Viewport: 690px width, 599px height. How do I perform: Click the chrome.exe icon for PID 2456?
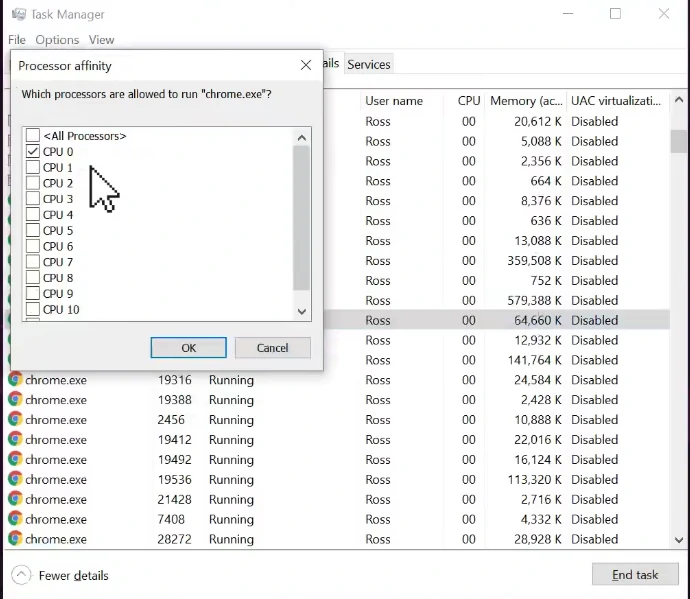coord(15,420)
